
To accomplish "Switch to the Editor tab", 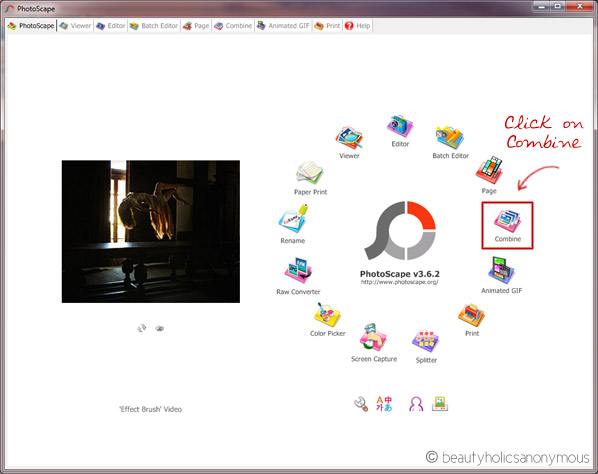I will pos(111,26).
